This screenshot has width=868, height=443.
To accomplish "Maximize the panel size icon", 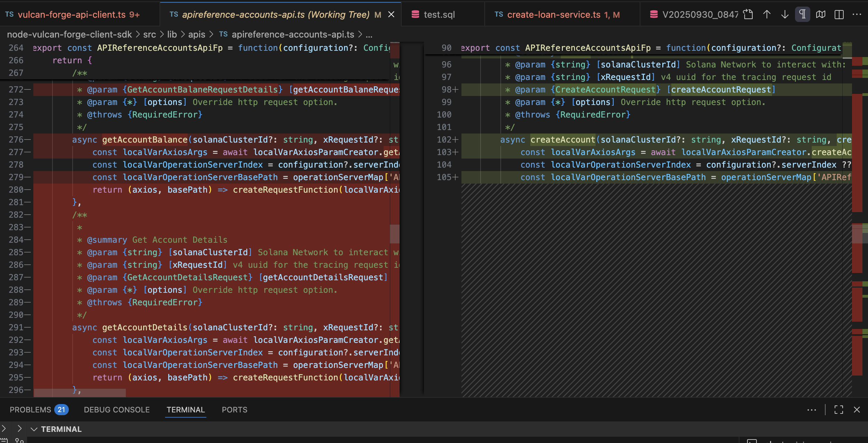I will [x=839, y=410].
